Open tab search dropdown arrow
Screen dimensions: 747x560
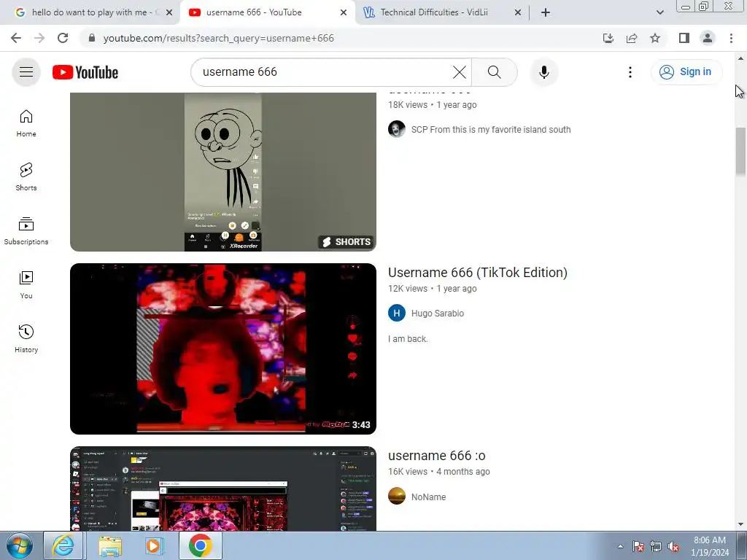(659, 12)
